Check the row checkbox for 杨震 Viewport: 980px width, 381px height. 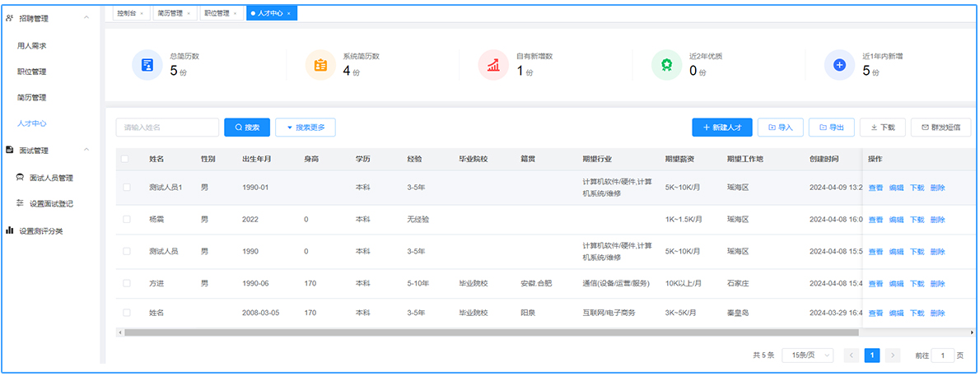(127, 219)
